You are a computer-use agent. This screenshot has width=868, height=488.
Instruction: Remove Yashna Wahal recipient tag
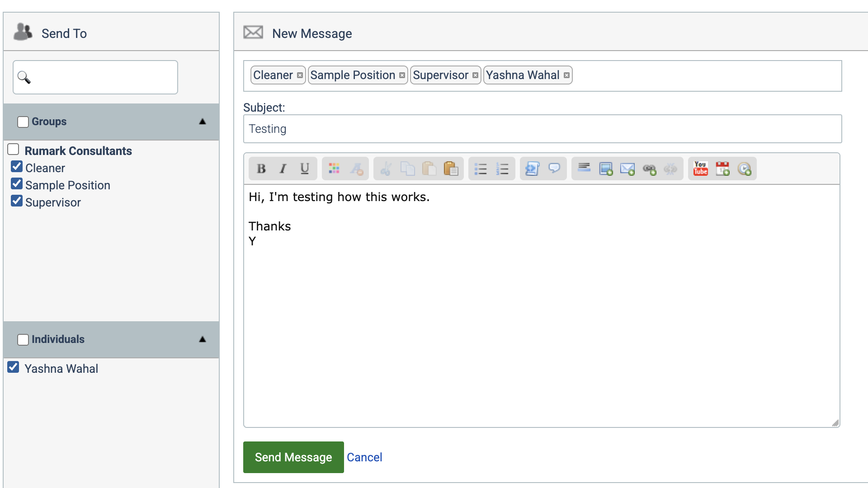566,75
